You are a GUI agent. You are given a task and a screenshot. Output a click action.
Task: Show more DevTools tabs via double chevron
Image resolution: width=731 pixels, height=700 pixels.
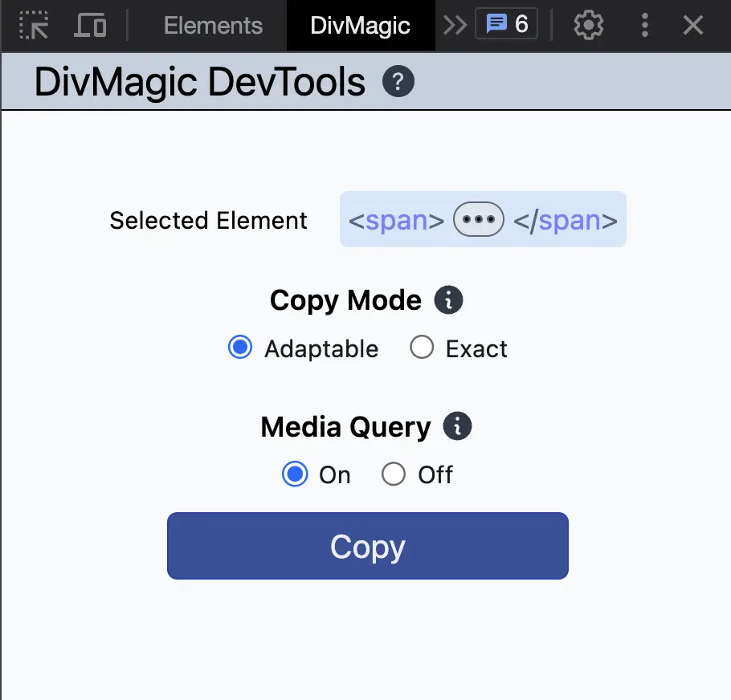point(455,25)
